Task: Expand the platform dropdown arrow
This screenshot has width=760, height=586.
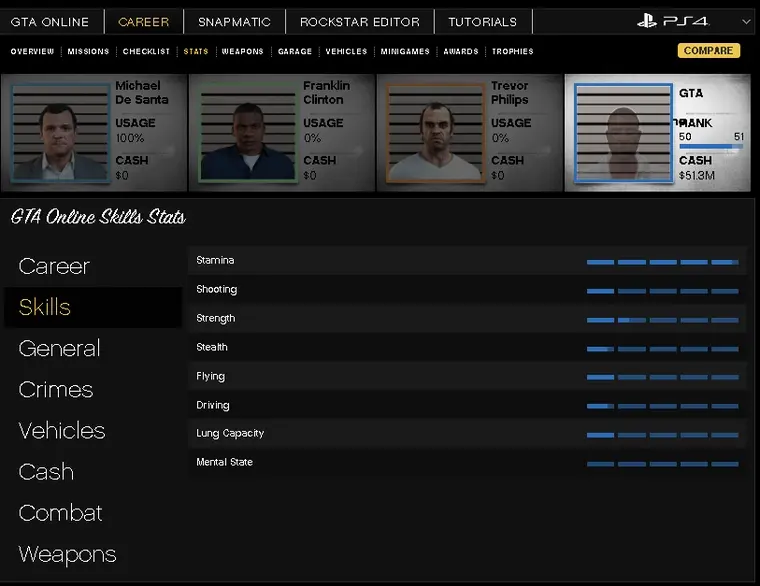Action: [x=747, y=21]
